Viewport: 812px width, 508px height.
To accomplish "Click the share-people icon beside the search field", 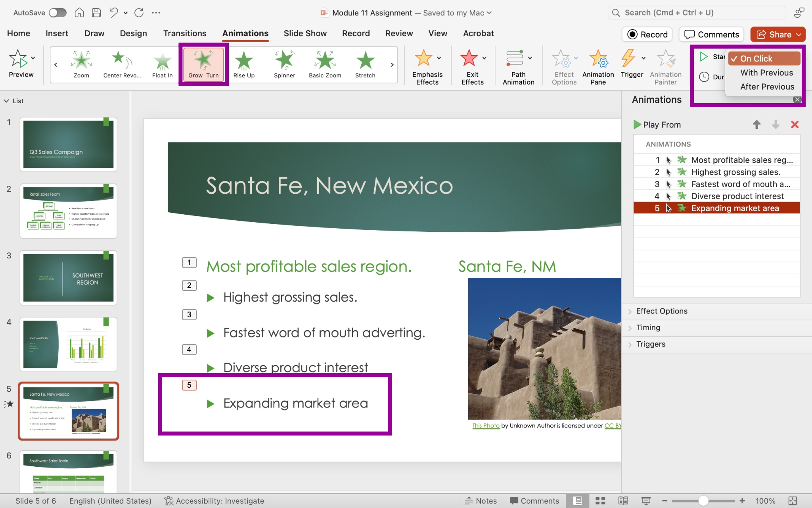I will point(799,13).
